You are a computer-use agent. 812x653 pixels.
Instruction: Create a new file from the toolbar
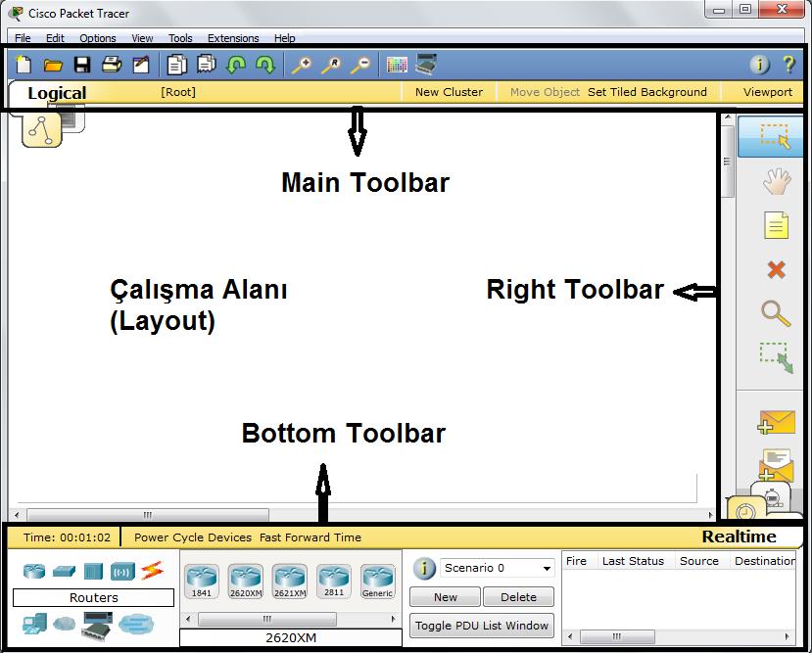coord(24,65)
